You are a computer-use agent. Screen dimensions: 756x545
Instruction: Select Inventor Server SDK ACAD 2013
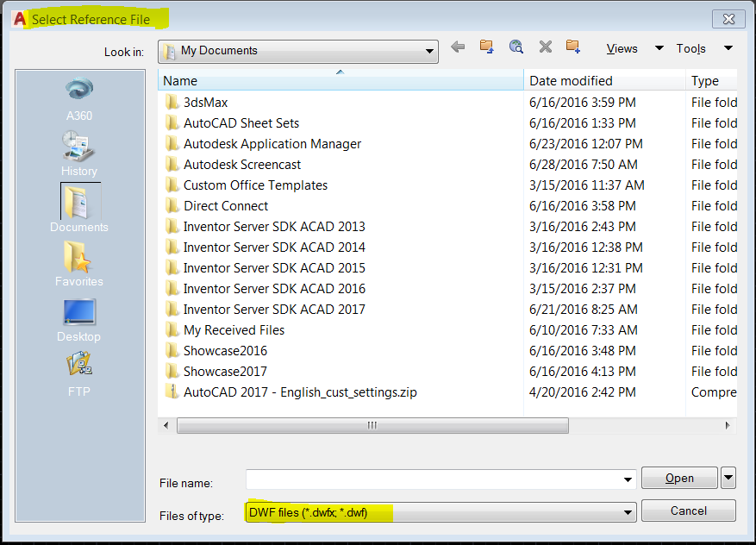click(266, 227)
